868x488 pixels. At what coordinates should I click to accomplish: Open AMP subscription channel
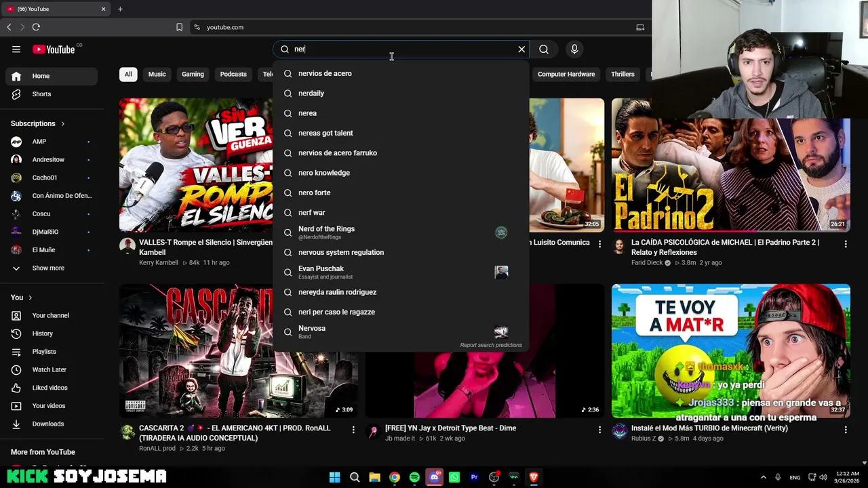coord(52,142)
